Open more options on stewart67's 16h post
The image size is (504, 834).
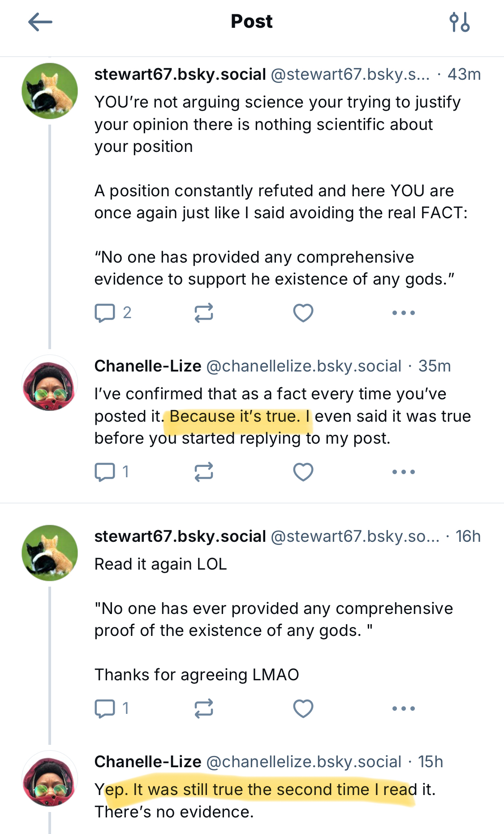tap(404, 709)
